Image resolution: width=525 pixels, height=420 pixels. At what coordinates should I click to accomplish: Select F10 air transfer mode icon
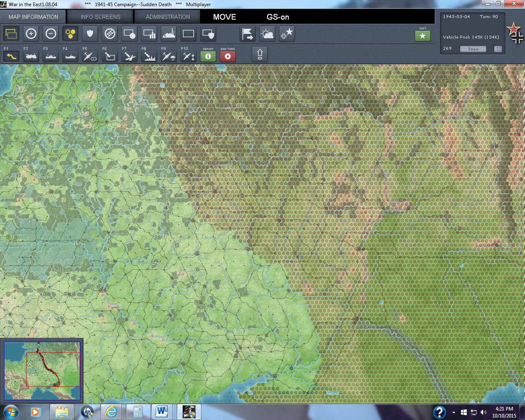click(189, 56)
